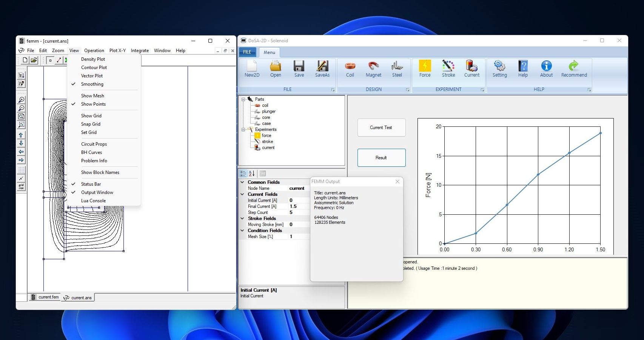Enable Show Block Names in View menu
The image size is (644, 340).
point(104,172)
